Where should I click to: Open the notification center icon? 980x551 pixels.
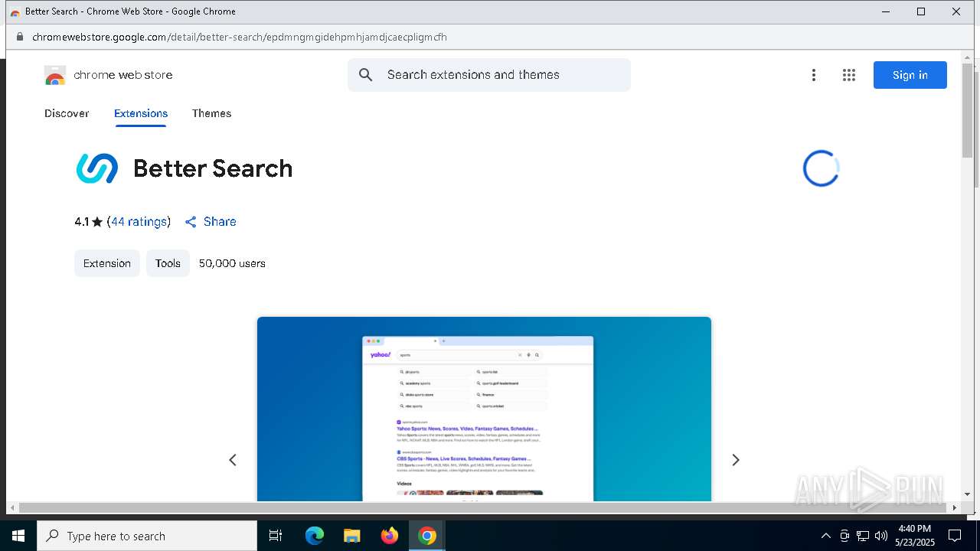955,536
